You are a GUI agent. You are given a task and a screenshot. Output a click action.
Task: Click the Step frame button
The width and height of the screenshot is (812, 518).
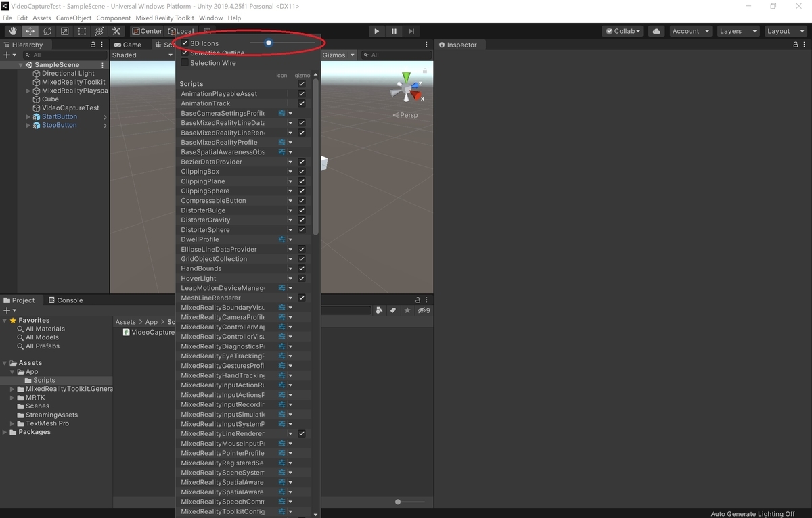click(x=411, y=31)
